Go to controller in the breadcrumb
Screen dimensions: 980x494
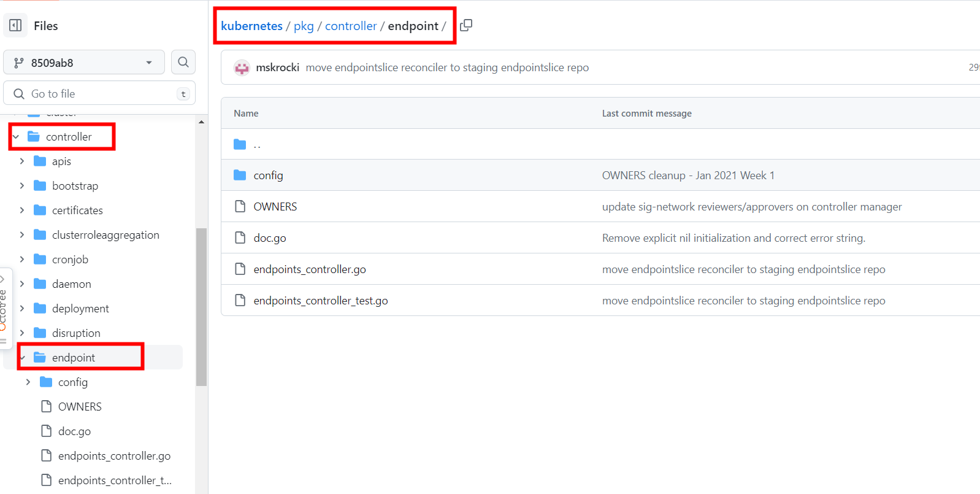click(x=351, y=26)
